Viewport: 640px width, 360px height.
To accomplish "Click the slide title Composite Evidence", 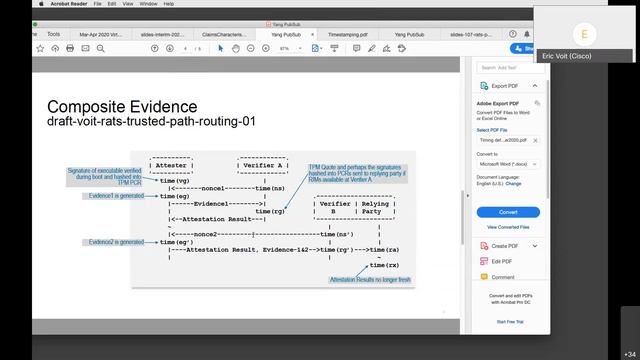I will click(x=122, y=107).
